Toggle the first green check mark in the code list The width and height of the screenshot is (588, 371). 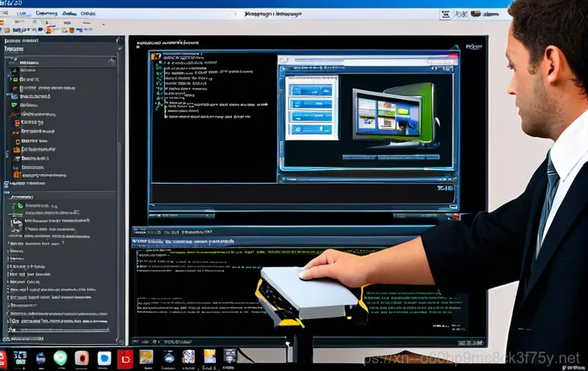[x=158, y=68]
